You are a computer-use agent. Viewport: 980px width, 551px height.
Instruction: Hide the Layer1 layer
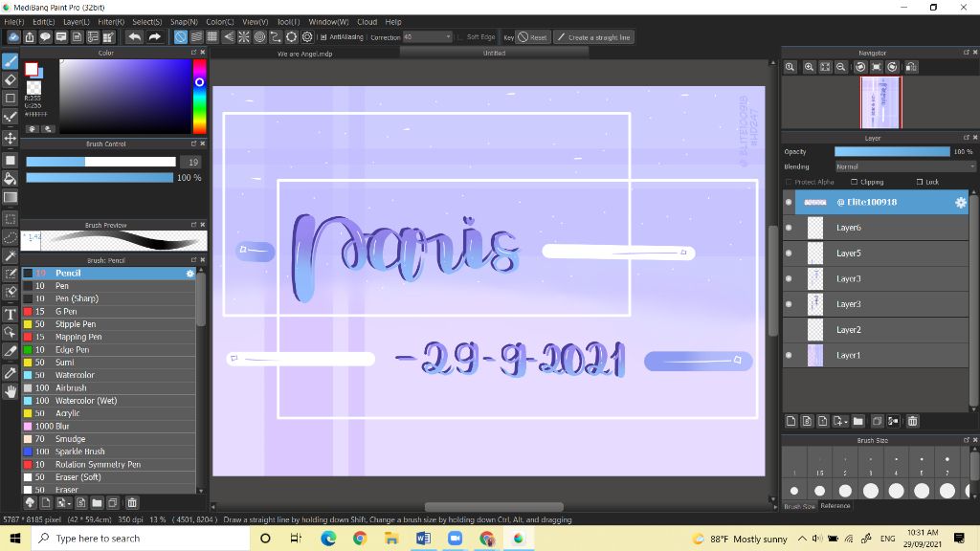789,355
